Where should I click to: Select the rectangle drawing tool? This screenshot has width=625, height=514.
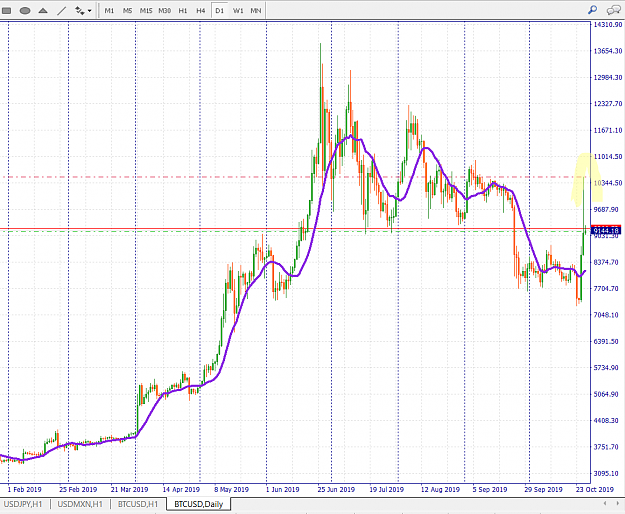tap(6, 11)
